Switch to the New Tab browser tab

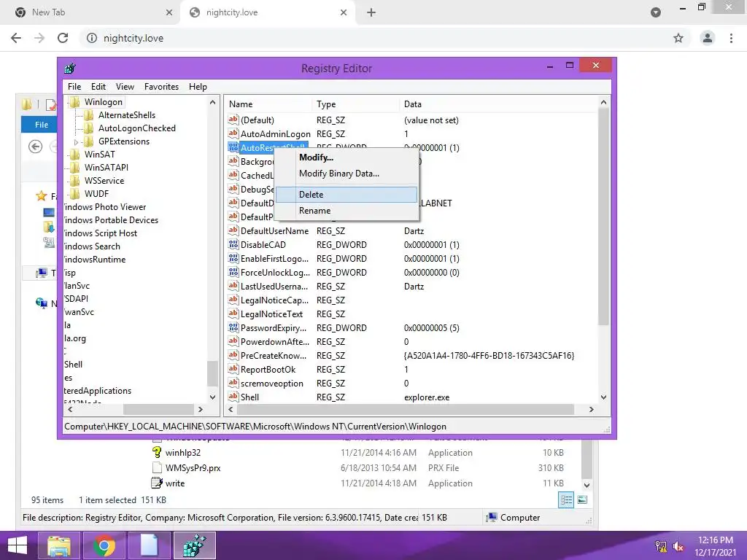[x=90, y=12]
